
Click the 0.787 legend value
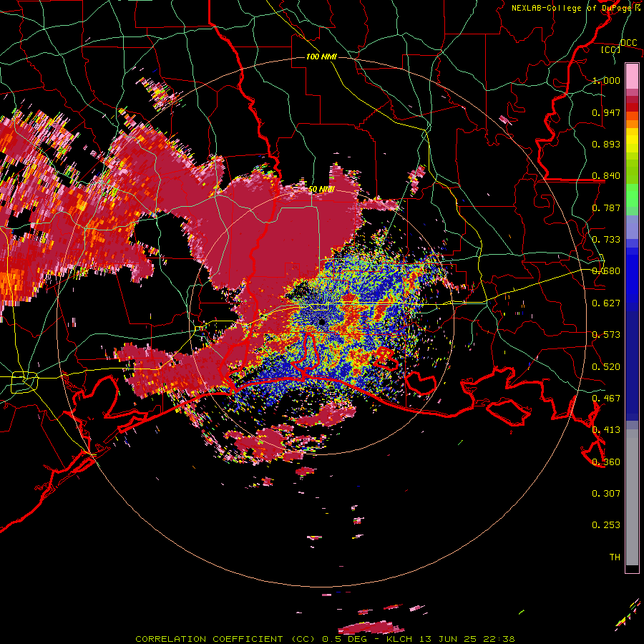coord(606,208)
